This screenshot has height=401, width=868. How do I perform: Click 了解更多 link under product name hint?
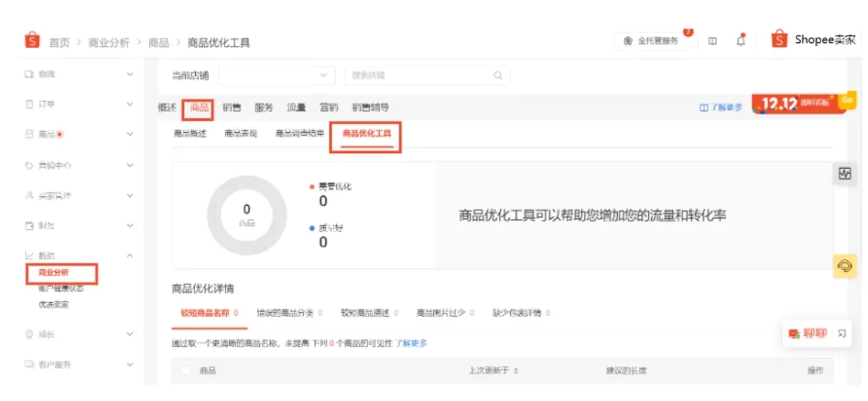point(411,344)
